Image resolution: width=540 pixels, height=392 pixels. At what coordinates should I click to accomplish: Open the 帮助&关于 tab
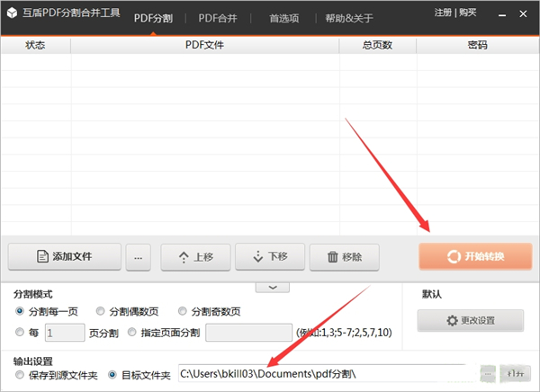click(349, 15)
